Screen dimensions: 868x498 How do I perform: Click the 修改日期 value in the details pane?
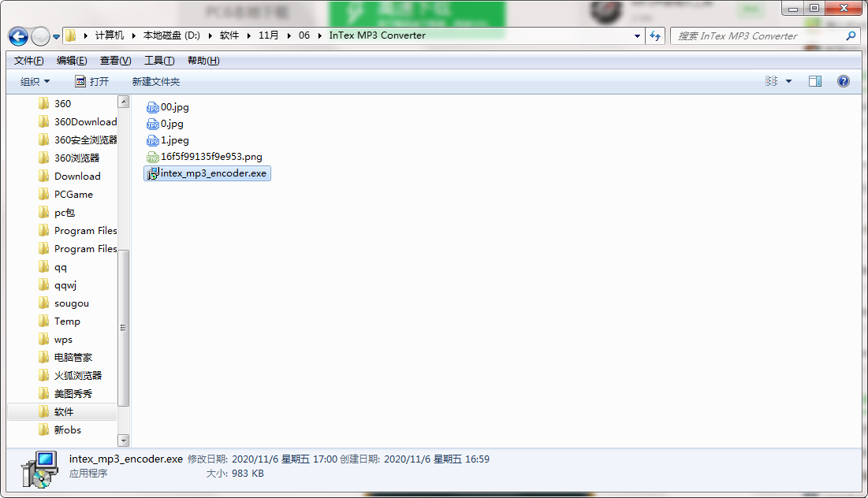pyautogui.click(x=285, y=459)
